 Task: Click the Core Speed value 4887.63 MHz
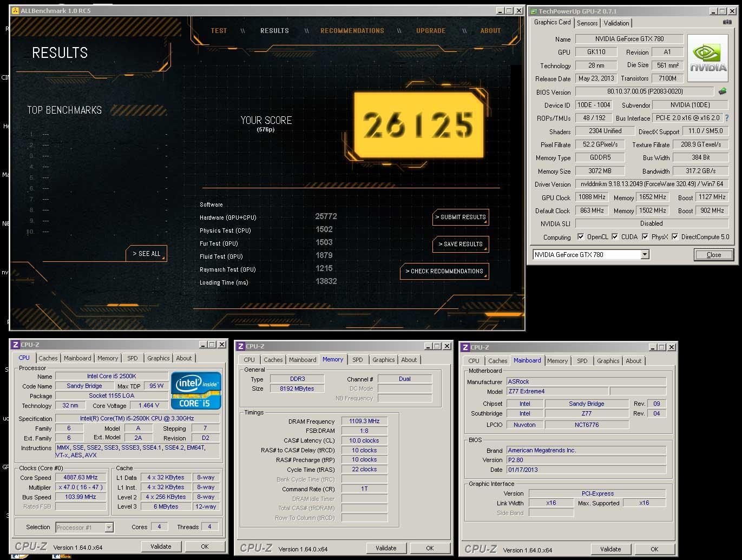(81, 478)
